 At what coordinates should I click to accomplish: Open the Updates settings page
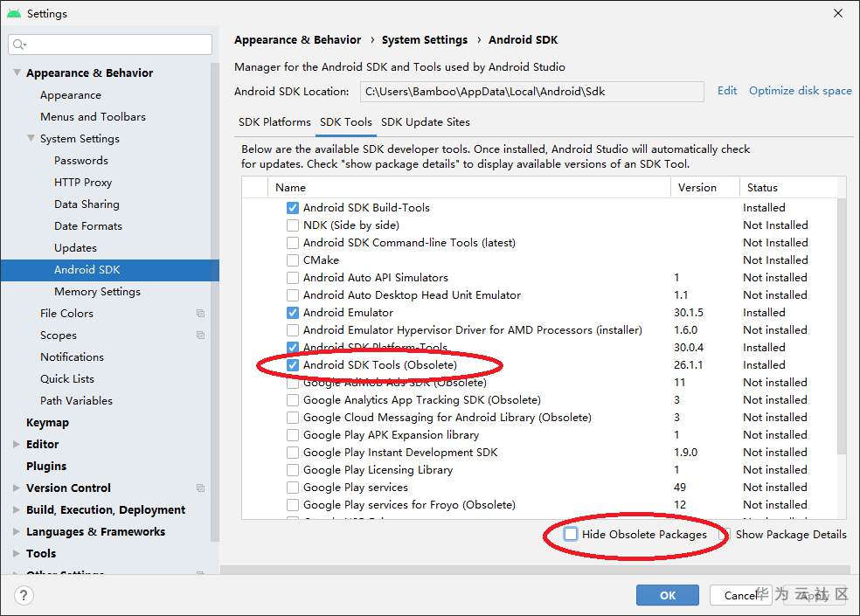[75, 248]
